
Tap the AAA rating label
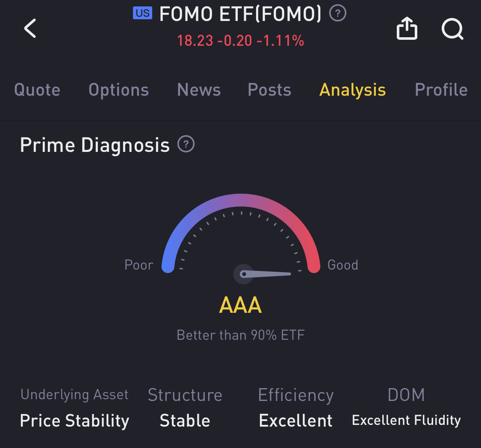pos(240,306)
